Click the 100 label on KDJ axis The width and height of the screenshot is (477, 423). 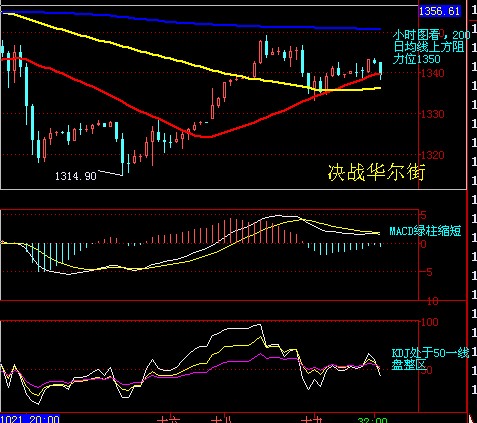pos(429,322)
